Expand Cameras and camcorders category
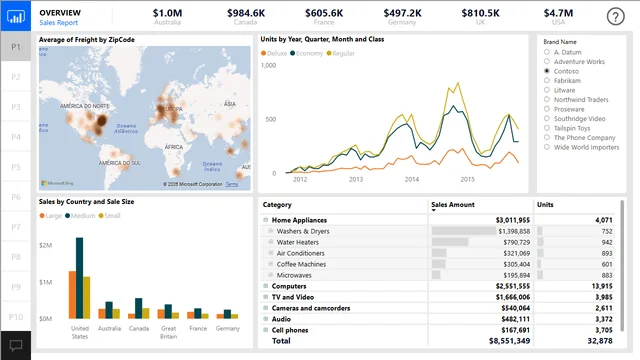 266,308
